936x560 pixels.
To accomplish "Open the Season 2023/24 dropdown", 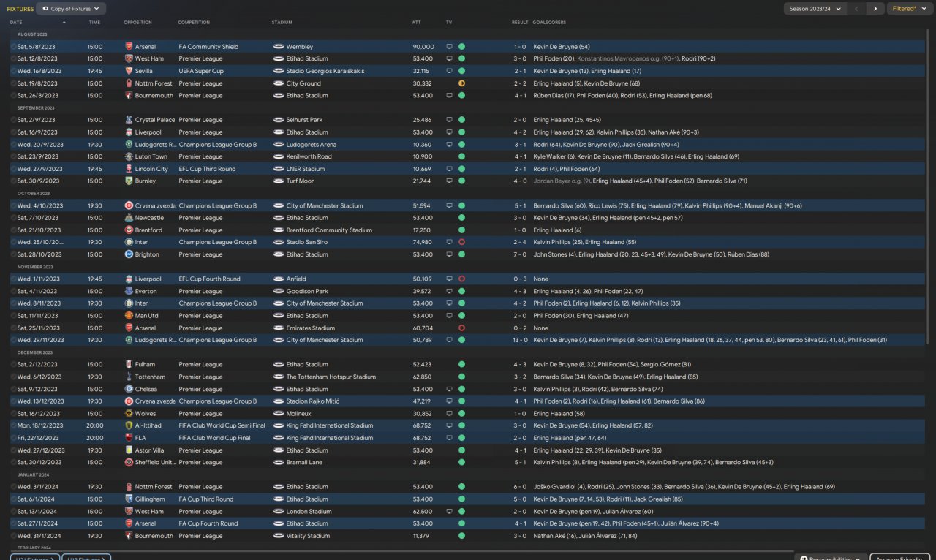I will (815, 9).
